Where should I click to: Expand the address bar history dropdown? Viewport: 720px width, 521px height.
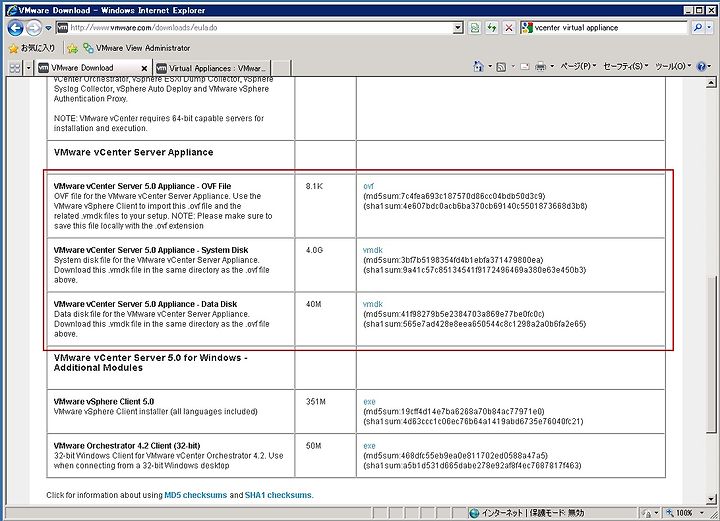coord(458,28)
